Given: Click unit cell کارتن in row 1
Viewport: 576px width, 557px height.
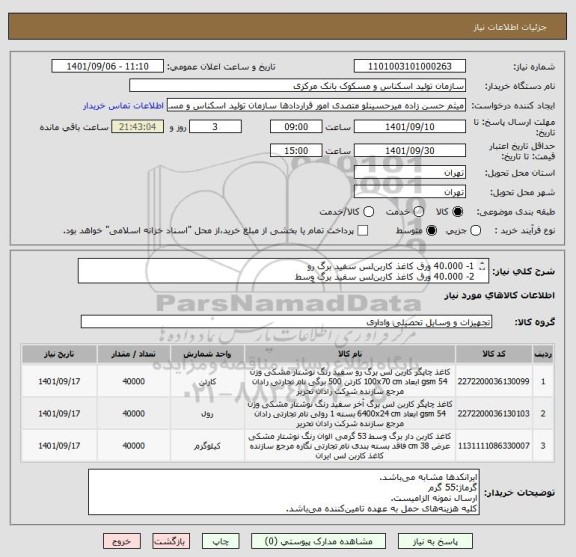Looking at the screenshot, I should (x=207, y=382).
